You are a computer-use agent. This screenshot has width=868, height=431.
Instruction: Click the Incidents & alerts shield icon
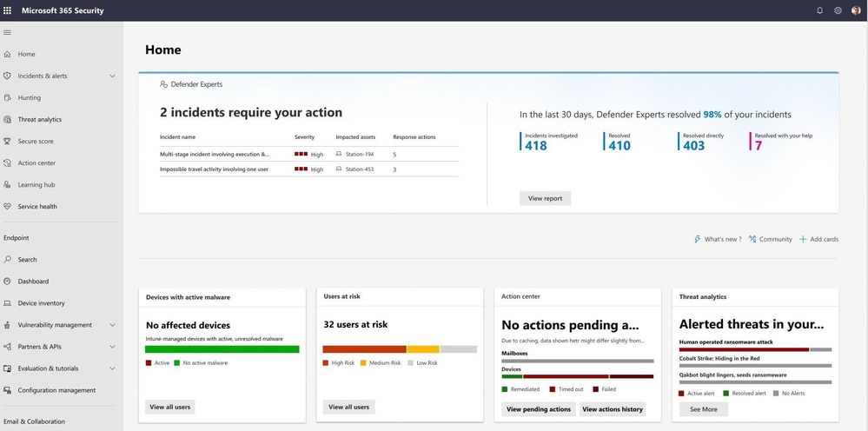(x=7, y=76)
